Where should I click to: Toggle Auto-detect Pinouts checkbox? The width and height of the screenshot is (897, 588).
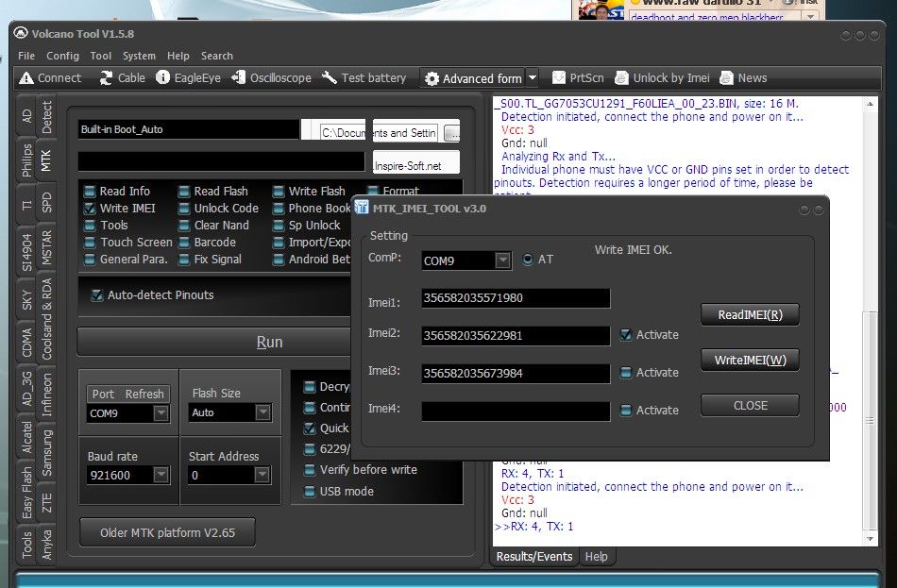[96, 295]
